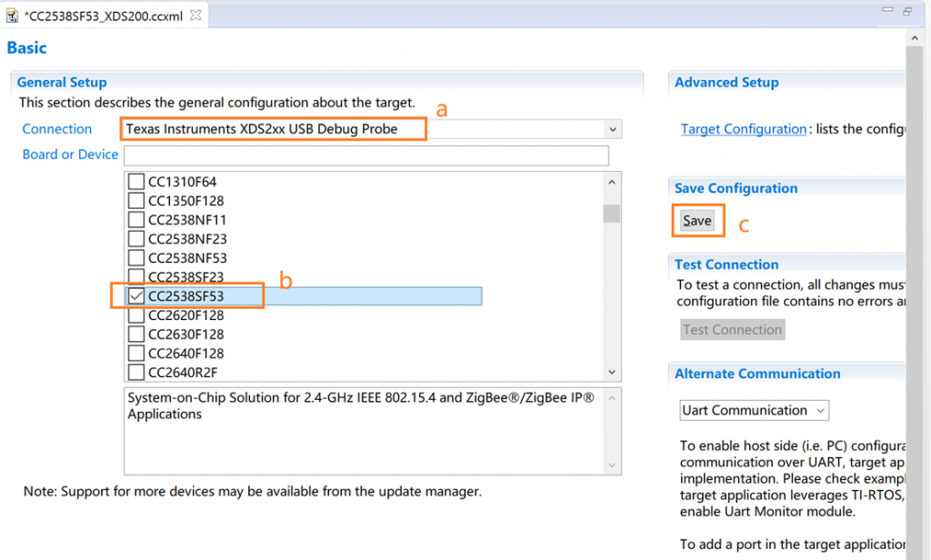
Task: Check the CC2630F128 device checkbox
Action: pyautogui.click(x=136, y=334)
